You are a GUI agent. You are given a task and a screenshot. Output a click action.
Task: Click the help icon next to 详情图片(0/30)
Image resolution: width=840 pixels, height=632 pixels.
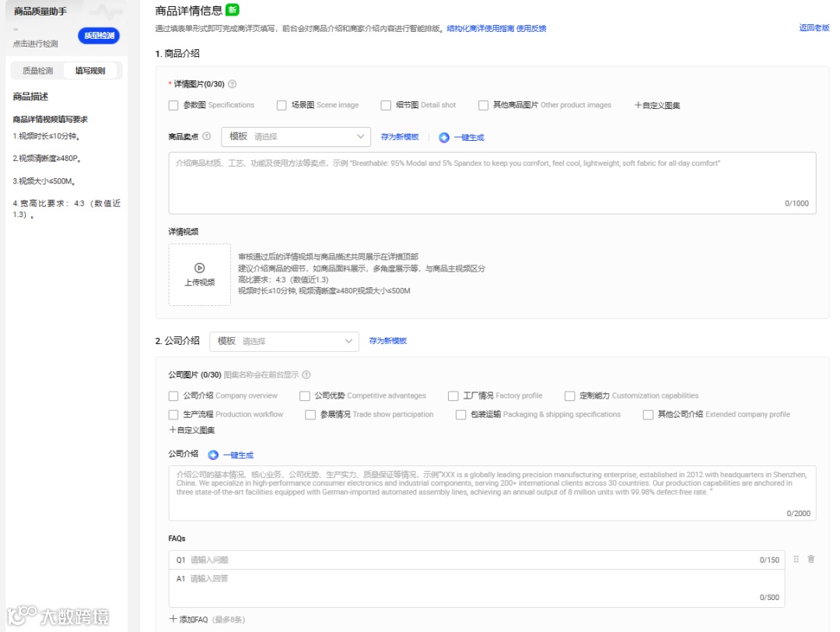pyautogui.click(x=232, y=84)
